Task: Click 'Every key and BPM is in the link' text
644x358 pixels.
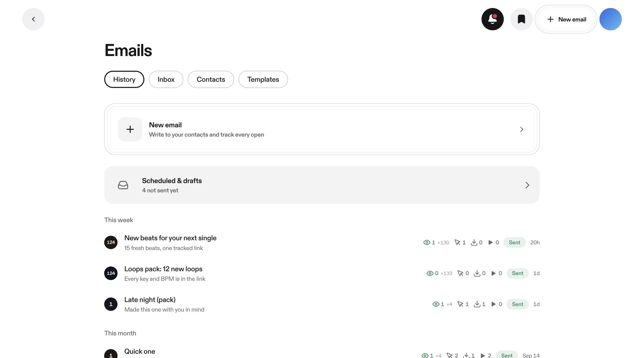Action: pyautogui.click(x=165, y=279)
